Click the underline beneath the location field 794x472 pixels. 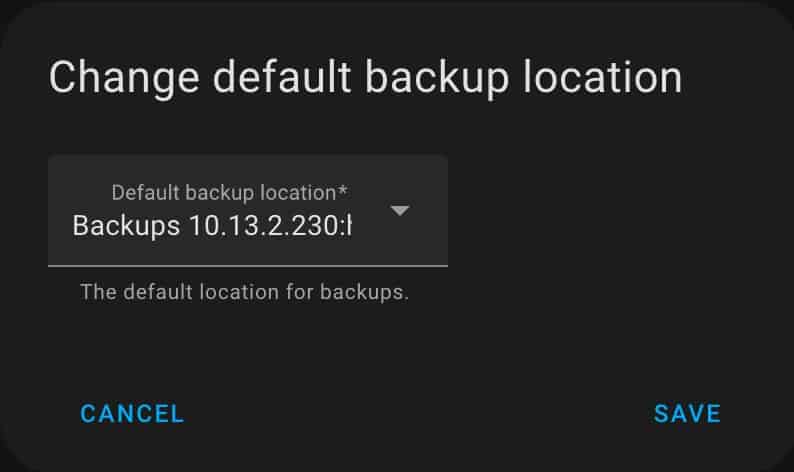248,265
